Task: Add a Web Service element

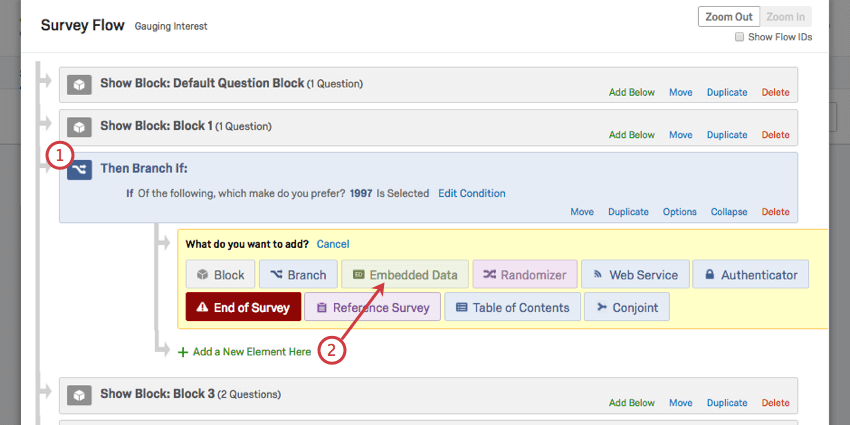Action: (634, 275)
